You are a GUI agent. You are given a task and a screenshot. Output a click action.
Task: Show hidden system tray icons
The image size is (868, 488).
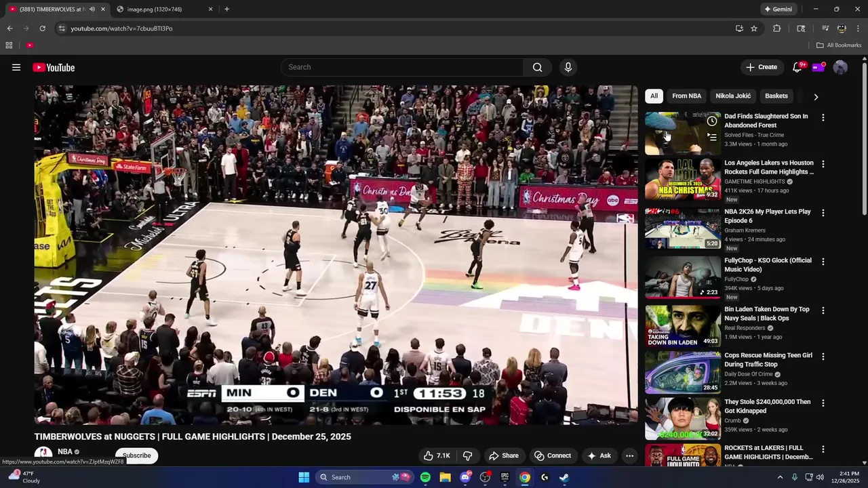pos(780,477)
